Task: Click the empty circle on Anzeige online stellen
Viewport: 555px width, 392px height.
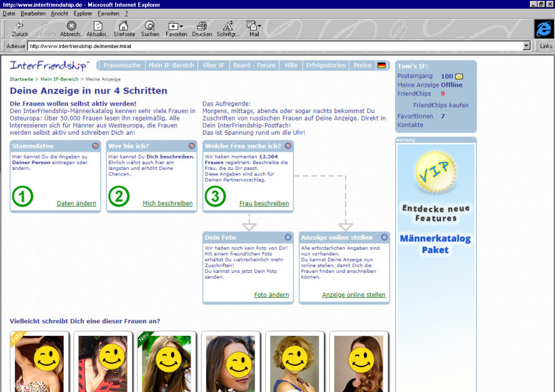Action: pyautogui.click(x=384, y=237)
